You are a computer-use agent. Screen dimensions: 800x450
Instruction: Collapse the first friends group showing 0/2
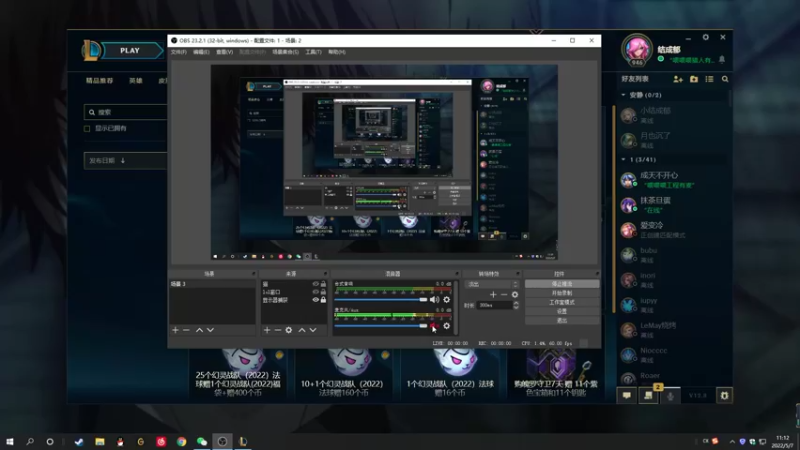click(623, 95)
